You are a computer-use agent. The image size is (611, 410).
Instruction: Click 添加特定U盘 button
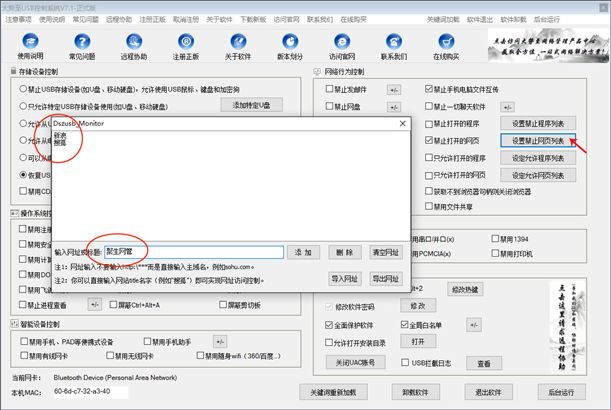click(x=252, y=105)
